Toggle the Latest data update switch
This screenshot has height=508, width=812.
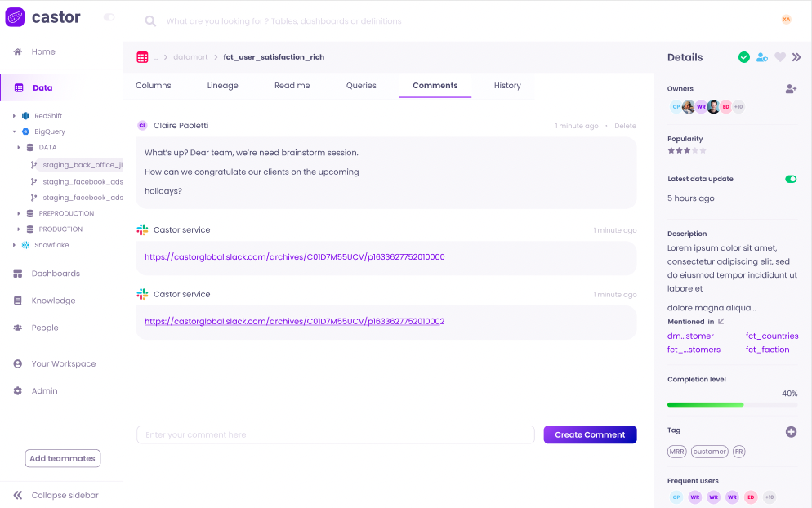[x=791, y=179]
